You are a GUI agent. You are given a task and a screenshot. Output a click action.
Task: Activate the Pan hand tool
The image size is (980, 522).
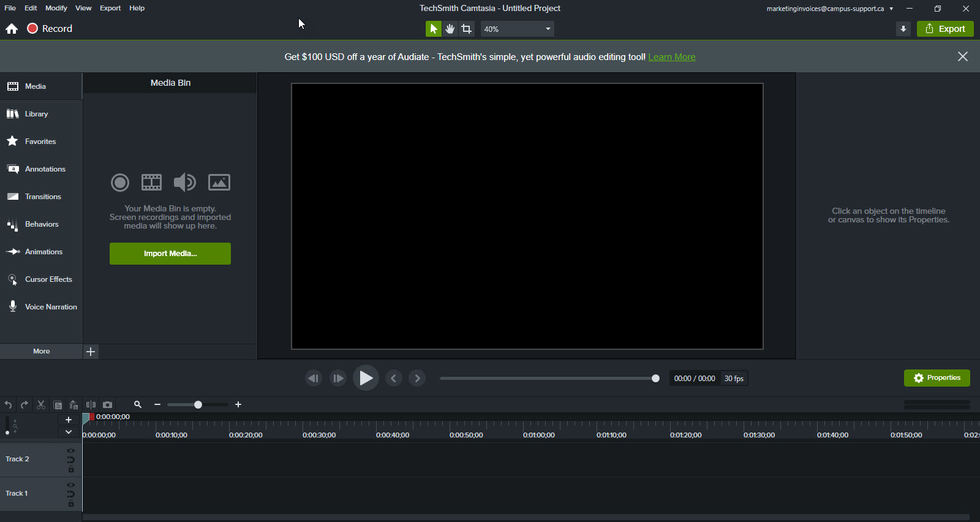pos(450,29)
